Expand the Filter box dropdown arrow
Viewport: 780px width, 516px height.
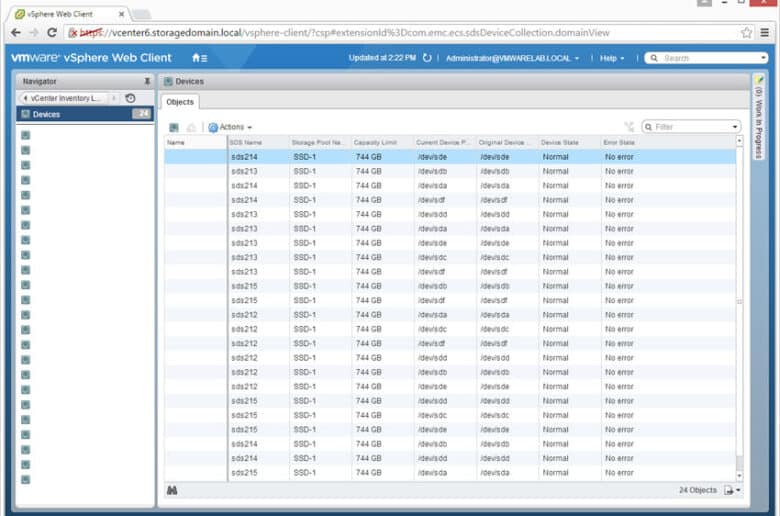pos(735,127)
